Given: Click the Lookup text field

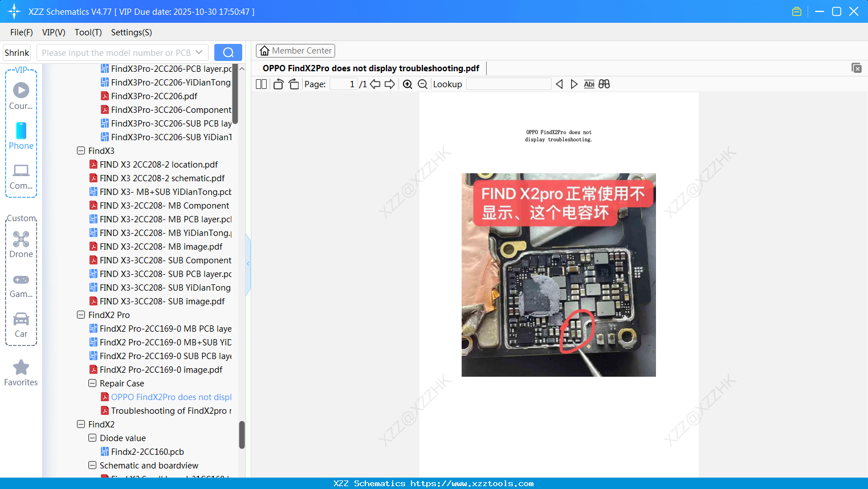Looking at the screenshot, I should click(x=509, y=84).
